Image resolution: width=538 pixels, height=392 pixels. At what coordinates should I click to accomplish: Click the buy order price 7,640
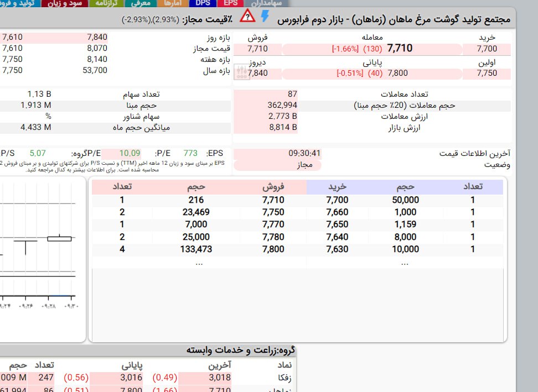tap(337, 237)
